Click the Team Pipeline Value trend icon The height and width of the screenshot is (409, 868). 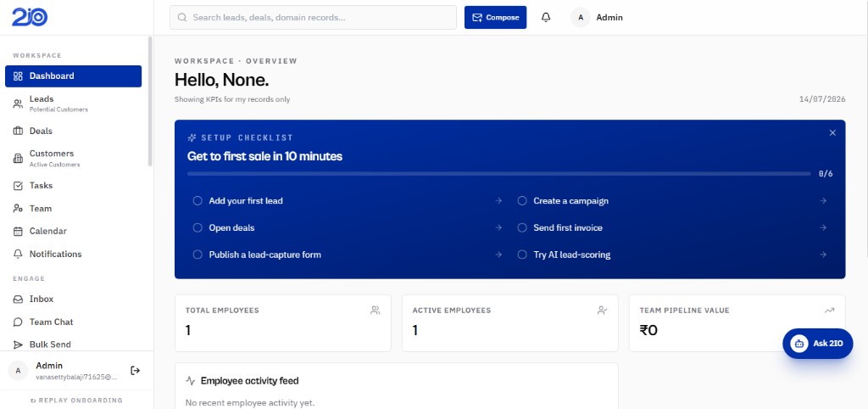point(829,311)
